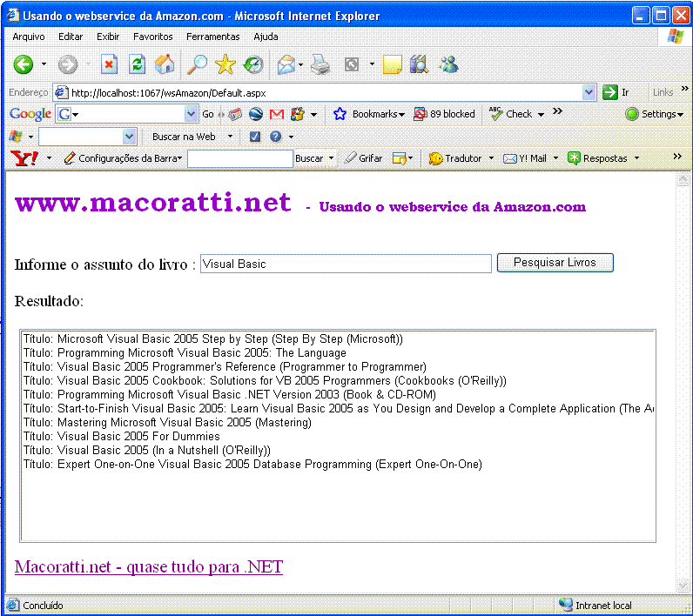Click the green Back arrow button
693x616 pixels.
click(23, 65)
